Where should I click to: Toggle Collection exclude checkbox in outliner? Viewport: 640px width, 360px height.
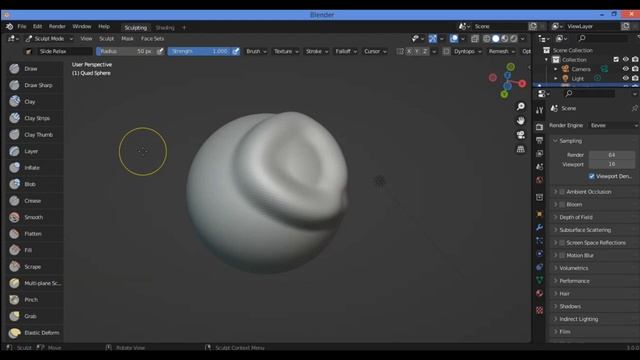[x=616, y=60]
